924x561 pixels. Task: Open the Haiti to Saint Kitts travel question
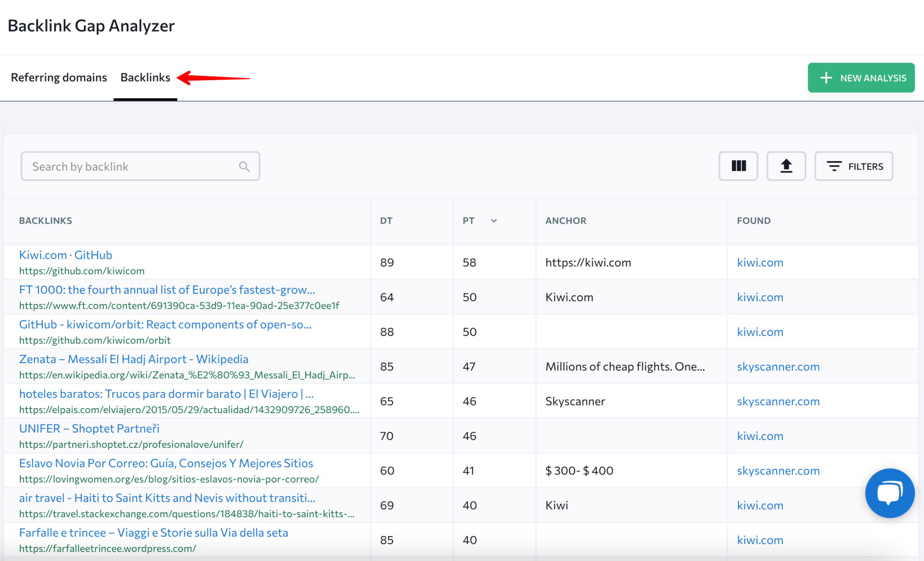(167, 498)
